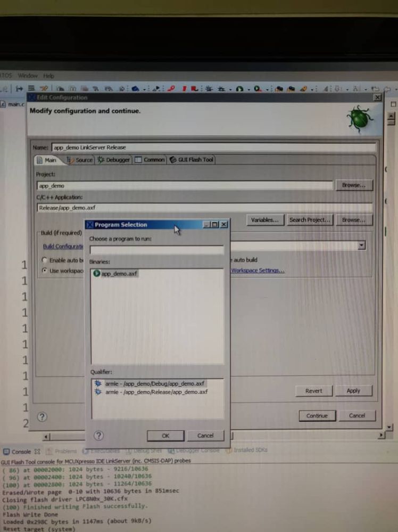Click OK in Program Selection dialog
Viewport: 398px width, 532px height.
pos(165,436)
